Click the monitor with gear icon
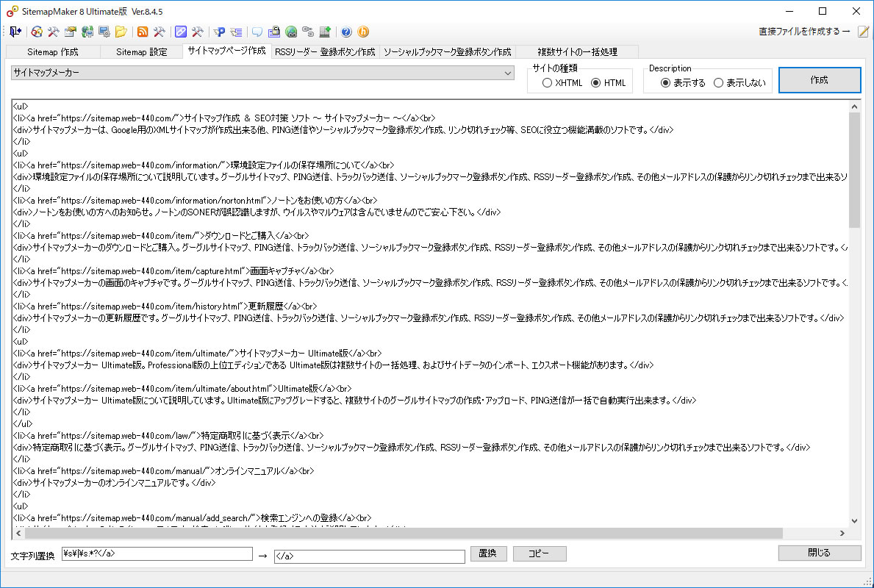Viewport: 874px width, 588px height. (x=104, y=32)
